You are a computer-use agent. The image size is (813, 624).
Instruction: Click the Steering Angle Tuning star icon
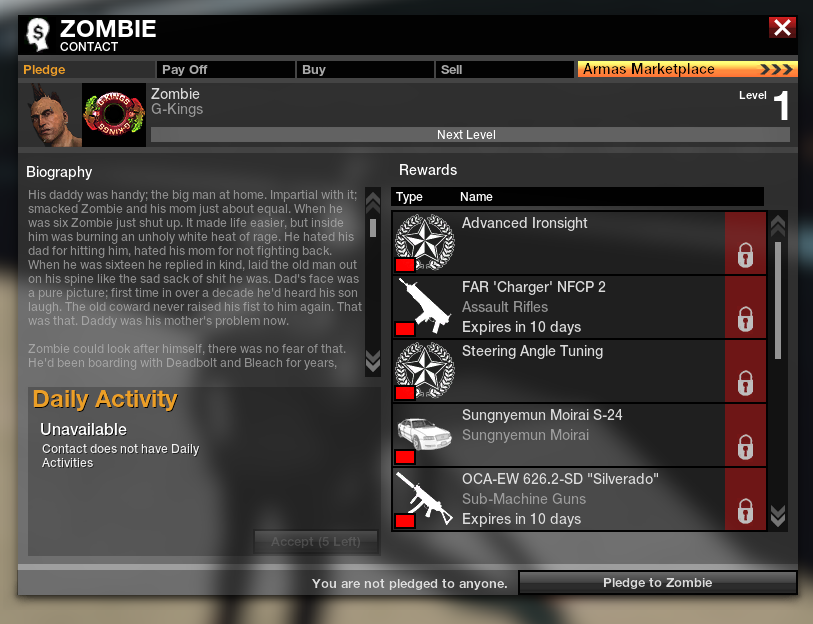pyautogui.click(x=425, y=370)
